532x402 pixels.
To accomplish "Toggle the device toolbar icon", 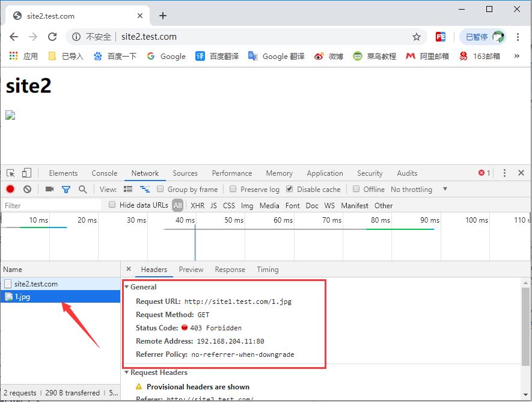I will point(26,173).
